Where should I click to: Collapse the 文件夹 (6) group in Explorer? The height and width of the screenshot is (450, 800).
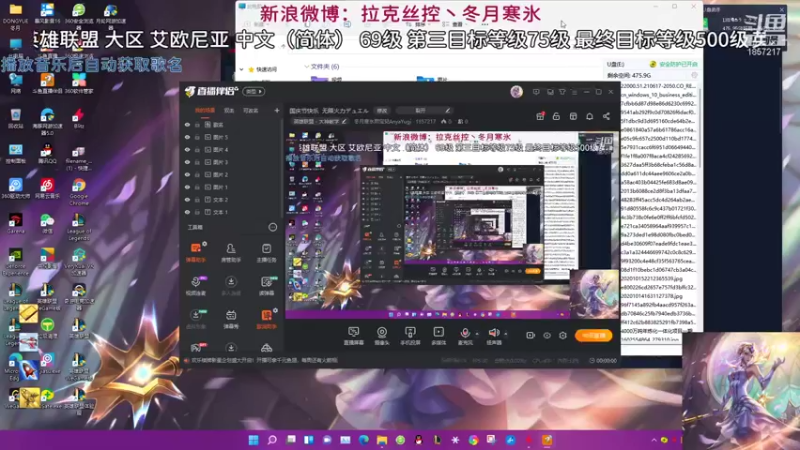(x=306, y=66)
